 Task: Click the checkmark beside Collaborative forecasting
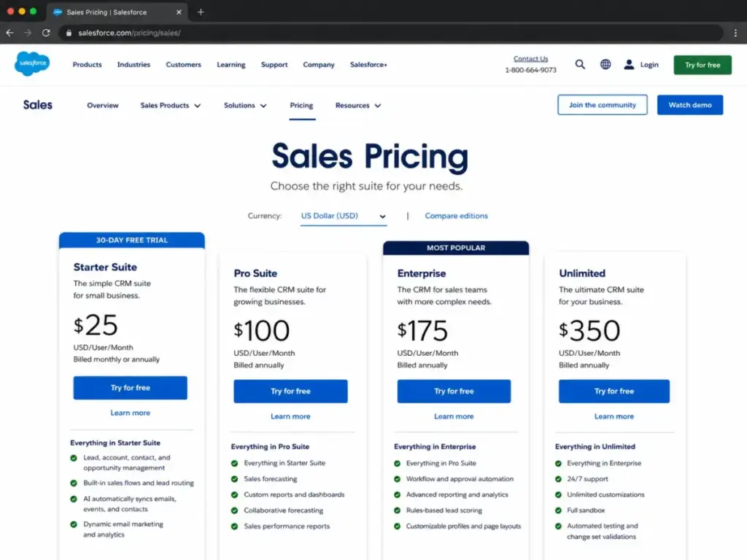point(234,510)
